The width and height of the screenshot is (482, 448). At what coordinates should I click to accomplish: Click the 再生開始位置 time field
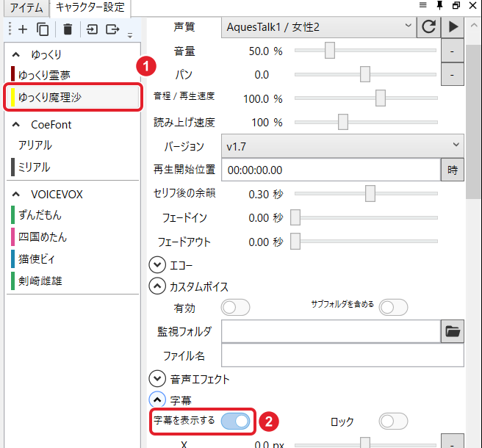[331, 170]
